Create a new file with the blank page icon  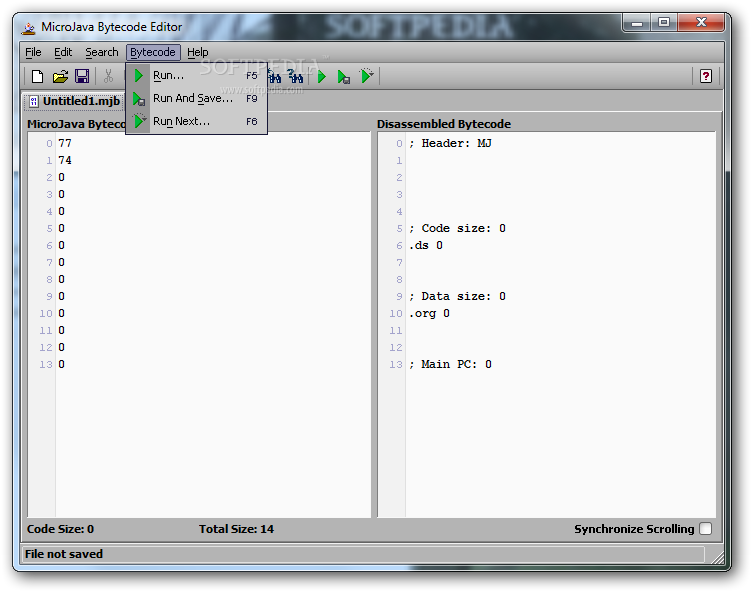pyautogui.click(x=37, y=76)
